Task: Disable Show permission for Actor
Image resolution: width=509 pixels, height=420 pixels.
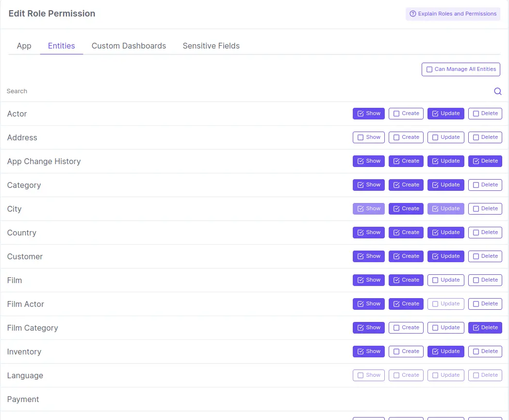Action: [368, 114]
